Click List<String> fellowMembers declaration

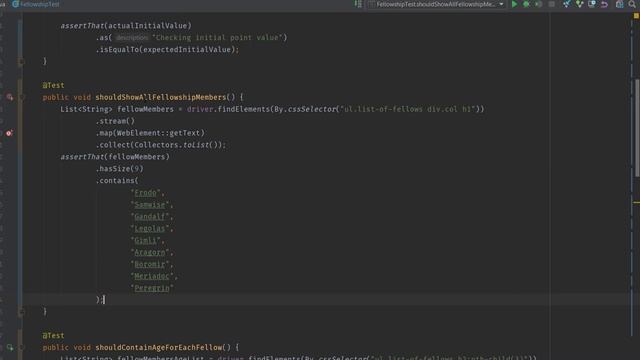tap(117, 109)
